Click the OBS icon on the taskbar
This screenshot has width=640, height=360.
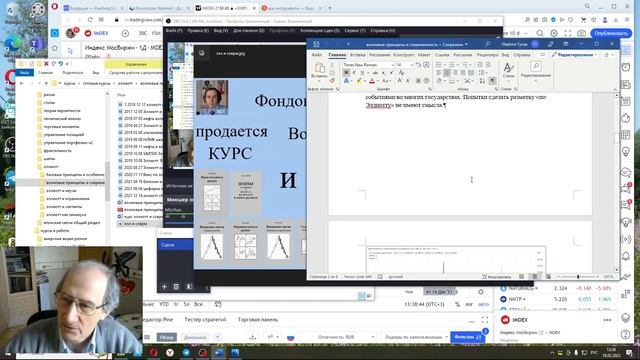pos(203,352)
